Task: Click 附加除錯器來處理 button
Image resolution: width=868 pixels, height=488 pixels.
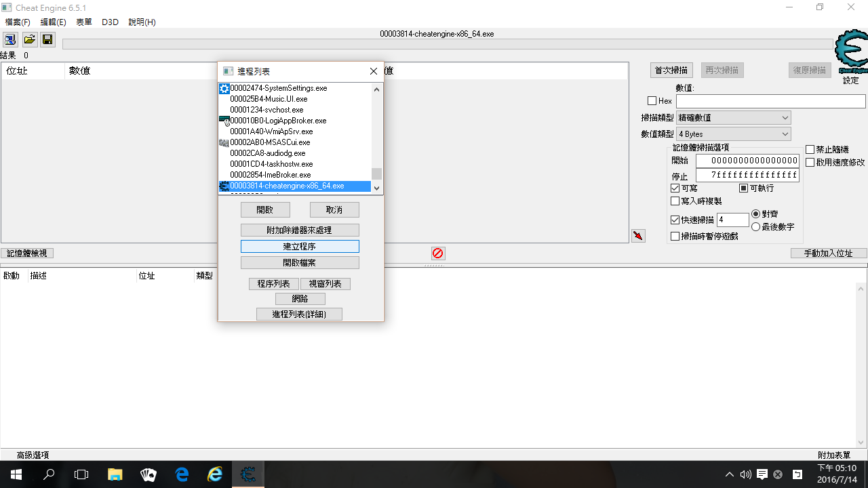Action: (x=300, y=230)
